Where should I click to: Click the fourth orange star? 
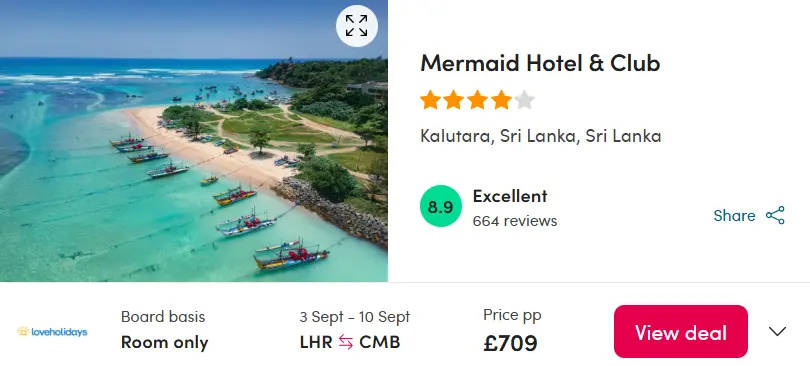[501, 100]
